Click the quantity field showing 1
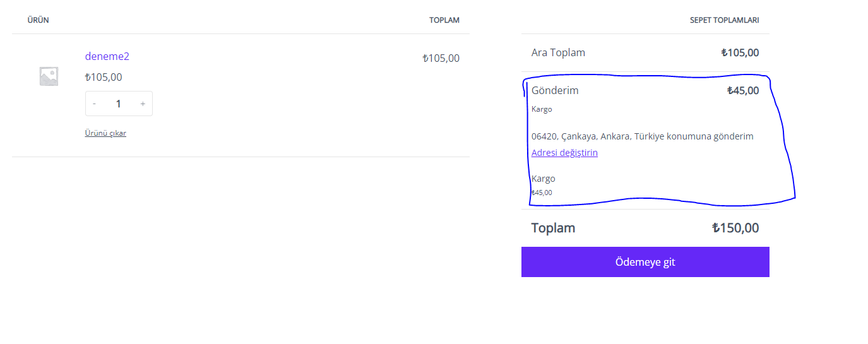The image size is (868, 344). pos(119,104)
